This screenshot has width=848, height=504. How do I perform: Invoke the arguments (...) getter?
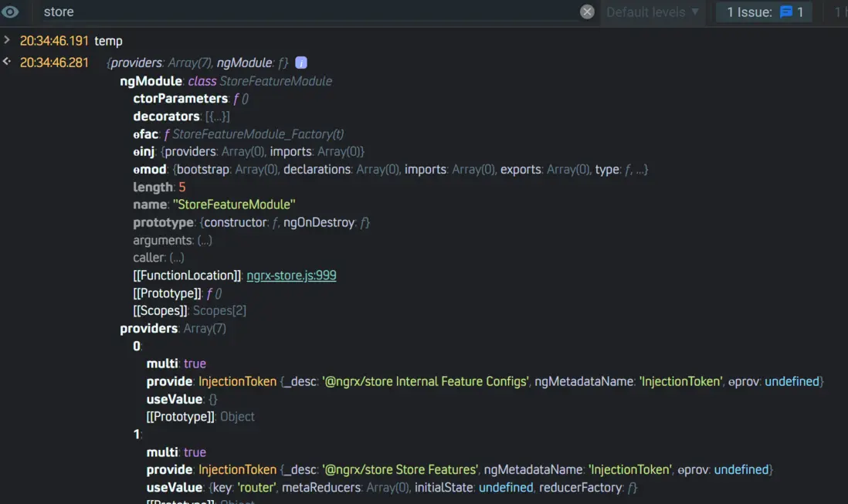pos(205,240)
